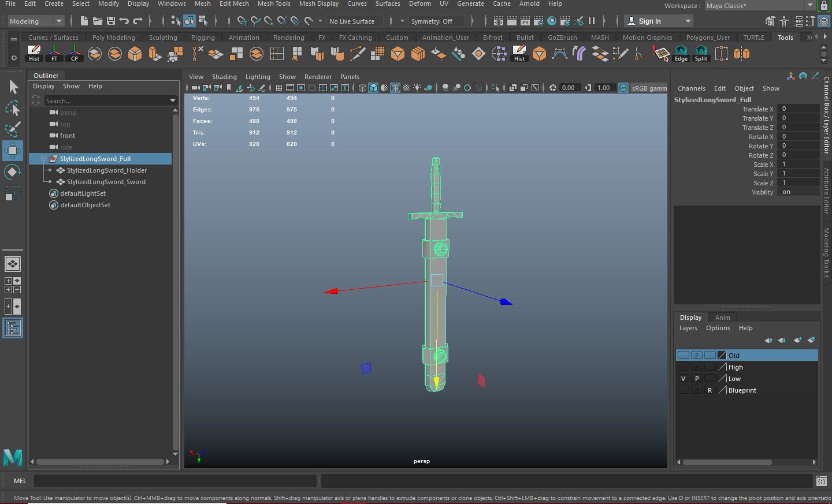Toggle textured display in viewport
Image resolution: width=832 pixels, height=504 pixels.
(406, 88)
